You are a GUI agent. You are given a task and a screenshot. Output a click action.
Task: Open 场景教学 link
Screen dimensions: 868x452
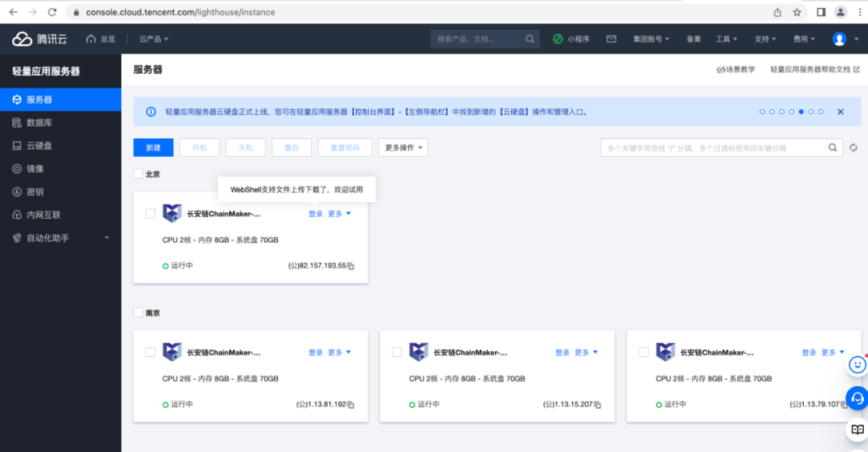click(x=735, y=70)
